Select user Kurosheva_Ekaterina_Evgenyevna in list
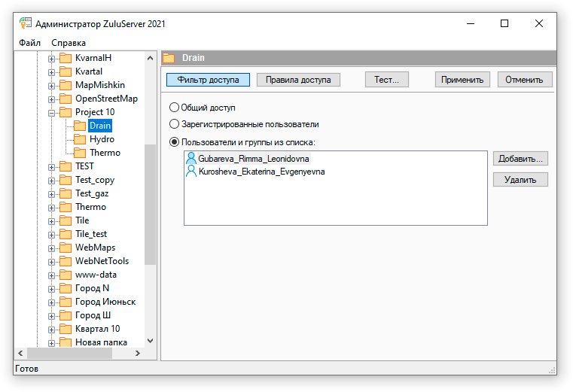The width and height of the screenshot is (573, 392). pyautogui.click(x=261, y=172)
